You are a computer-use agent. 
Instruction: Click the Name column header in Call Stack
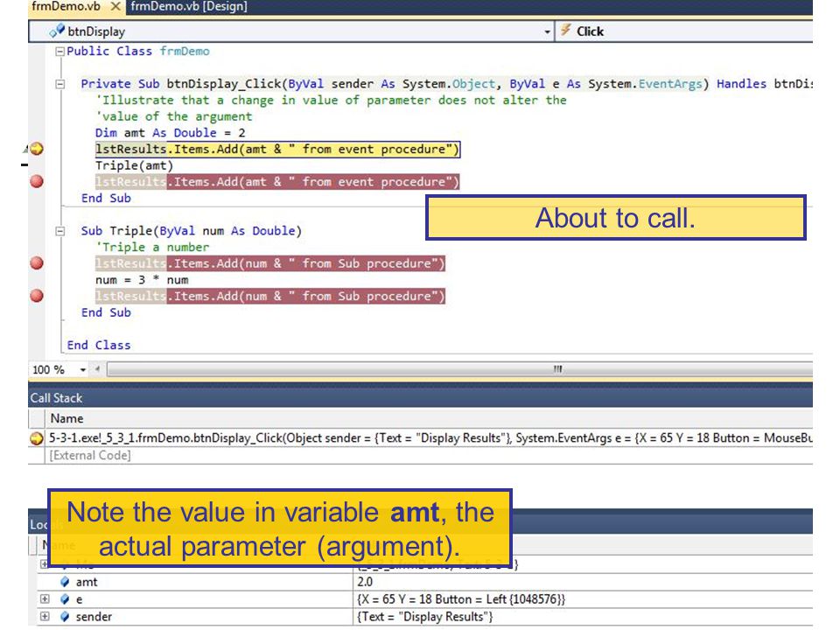67,418
